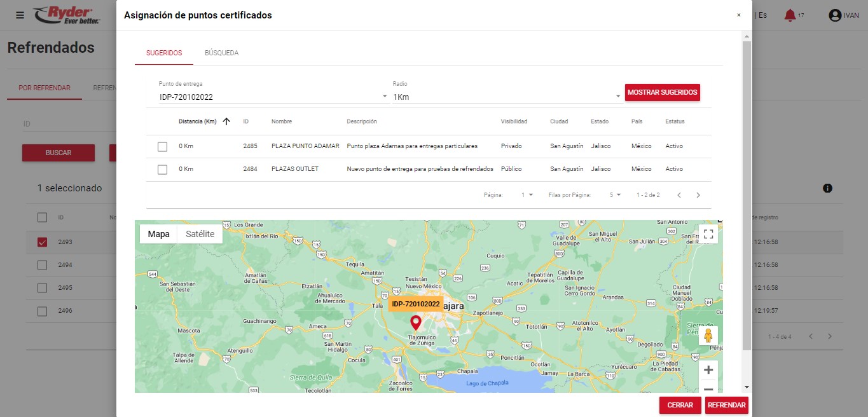The height and width of the screenshot is (417, 868).
Task: Go to next page of suggested points
Action: (x=698, y=195)
